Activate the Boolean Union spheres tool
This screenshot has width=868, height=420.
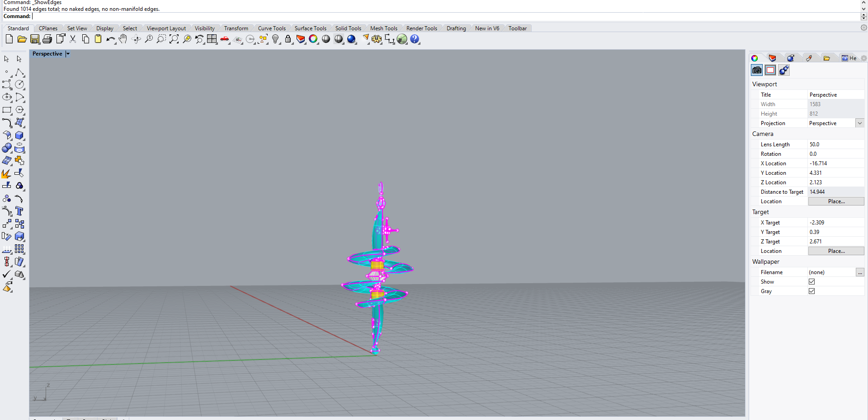[7, 148]
